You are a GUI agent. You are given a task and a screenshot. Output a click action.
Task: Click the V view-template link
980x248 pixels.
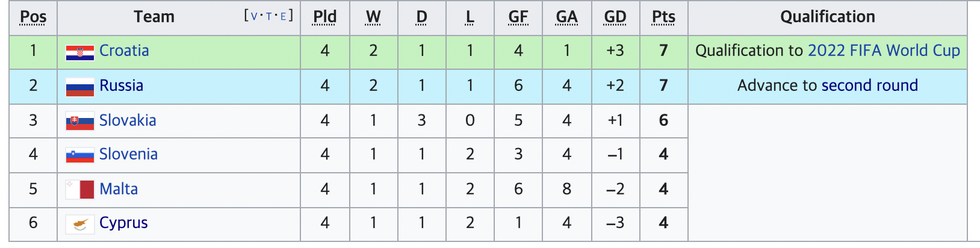tap(254, 16)
